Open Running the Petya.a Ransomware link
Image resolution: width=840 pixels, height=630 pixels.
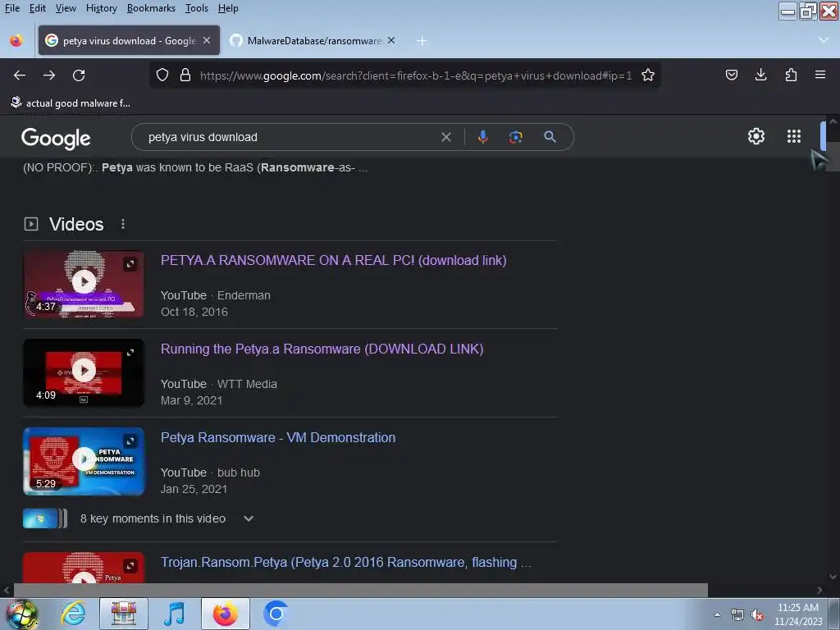click(322, 349)
